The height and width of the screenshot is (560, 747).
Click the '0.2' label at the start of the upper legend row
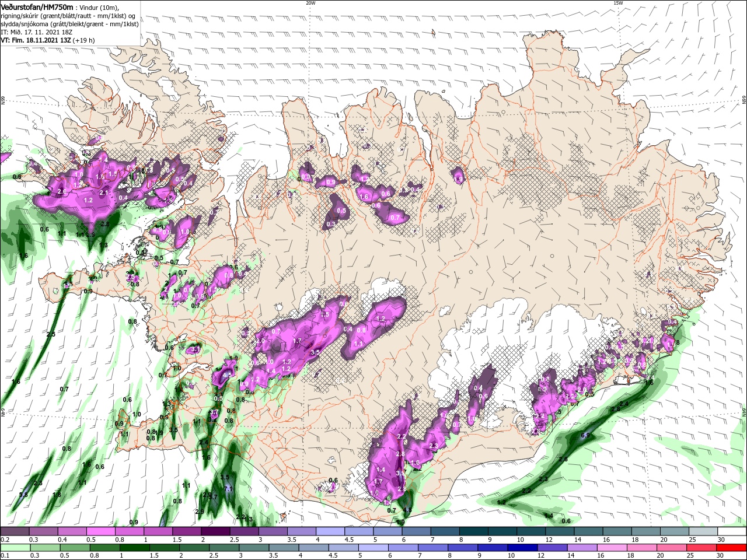pyautogui.click(x=5, y=540)
